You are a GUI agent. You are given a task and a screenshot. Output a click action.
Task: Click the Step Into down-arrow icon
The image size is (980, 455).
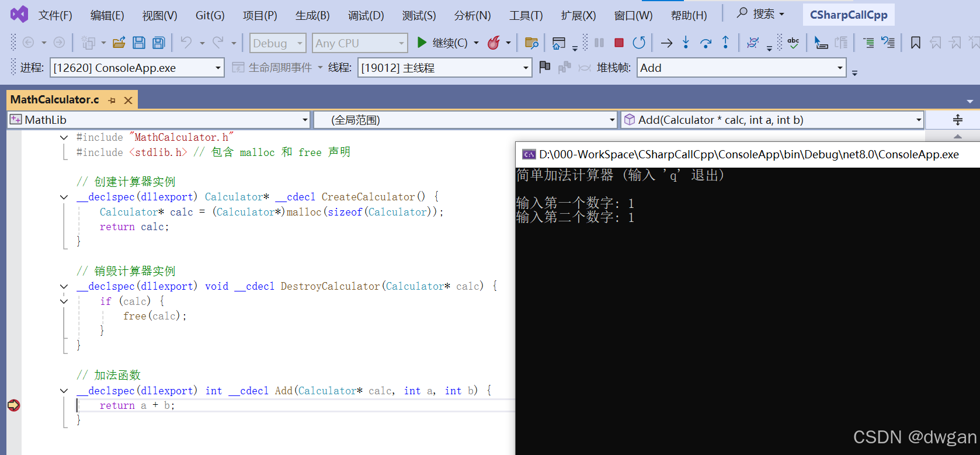tap(686, 43)
